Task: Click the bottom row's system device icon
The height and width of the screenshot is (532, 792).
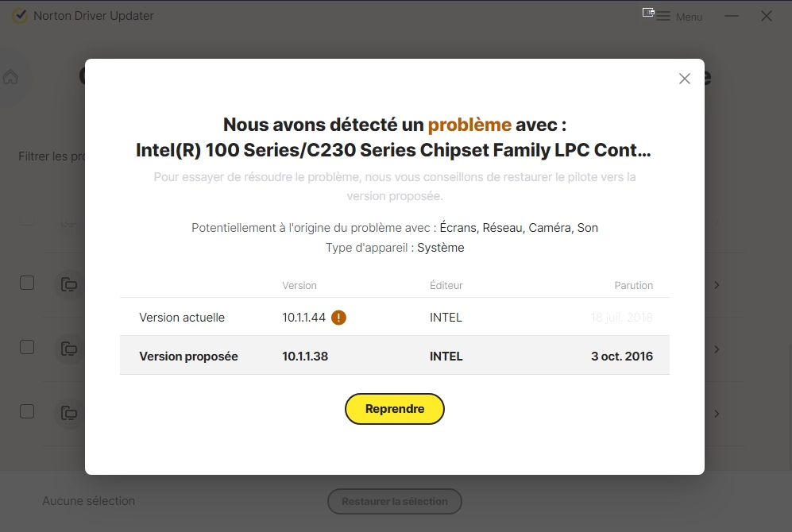Action: pos(69,413)
